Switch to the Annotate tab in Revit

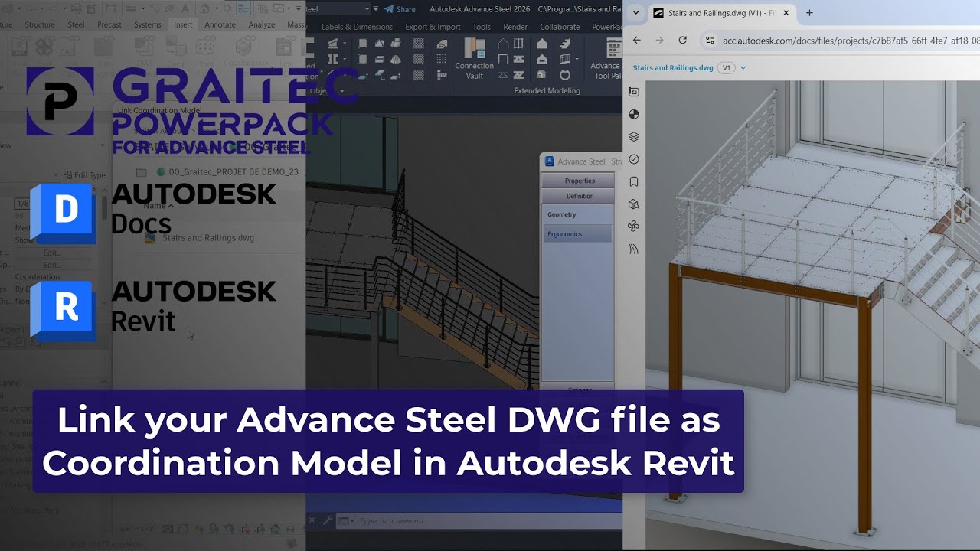220,24
